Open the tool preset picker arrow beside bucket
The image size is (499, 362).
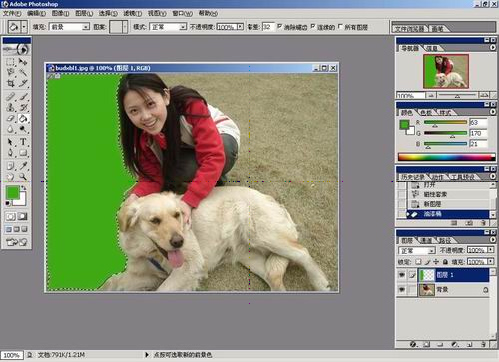[x=24, y=27]
